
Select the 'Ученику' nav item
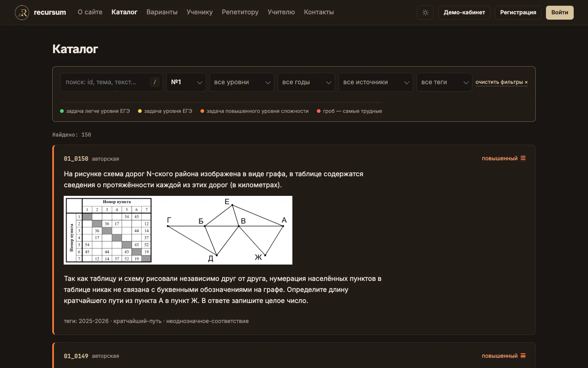tap(200, 12)
